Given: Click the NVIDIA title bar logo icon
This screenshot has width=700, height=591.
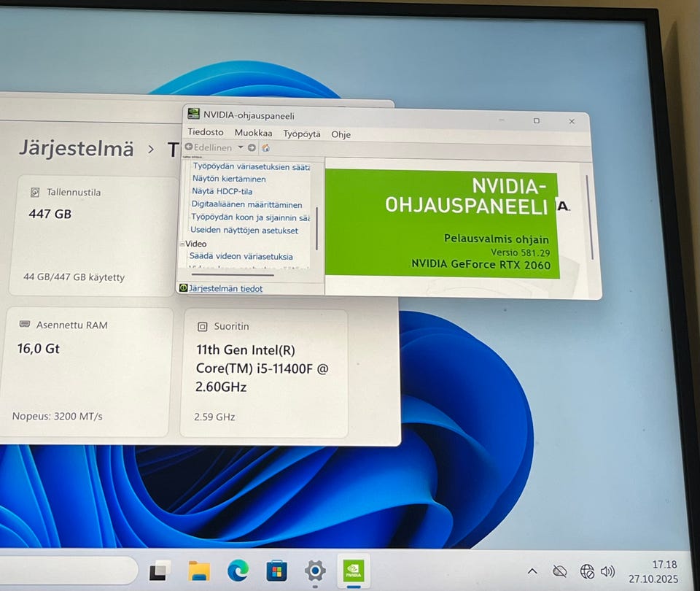Looking at the screenshot, I should point(193,114).
